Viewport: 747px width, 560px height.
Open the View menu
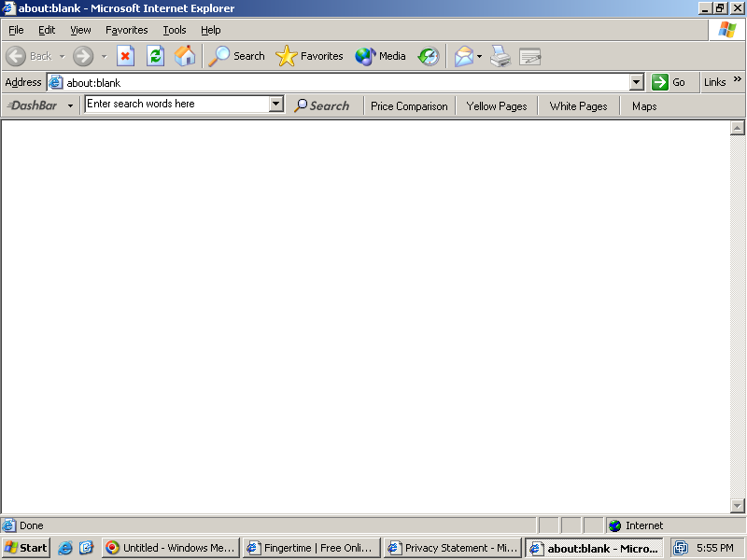point(80,30)
